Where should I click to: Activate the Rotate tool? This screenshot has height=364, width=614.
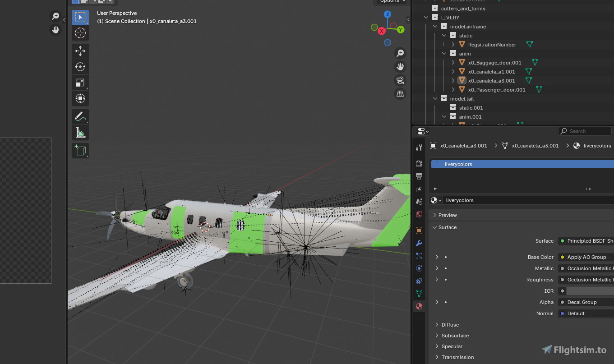coord(80,67)
